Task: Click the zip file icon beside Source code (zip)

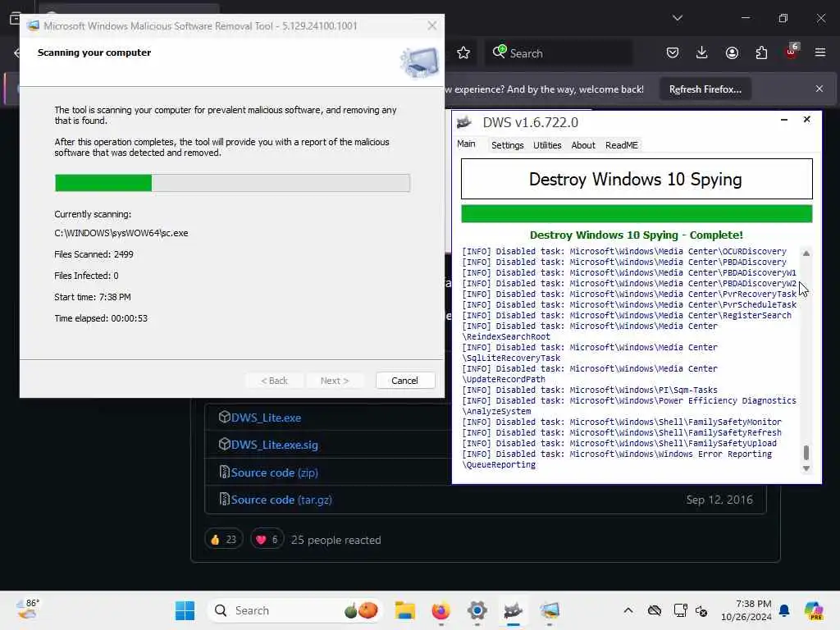Action: tap(225, 472)
